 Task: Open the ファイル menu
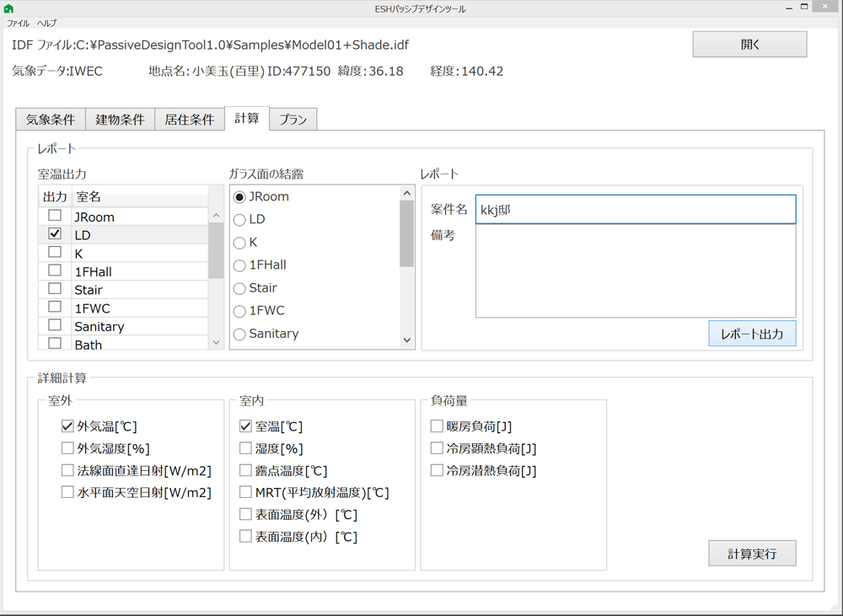point(18,24)
